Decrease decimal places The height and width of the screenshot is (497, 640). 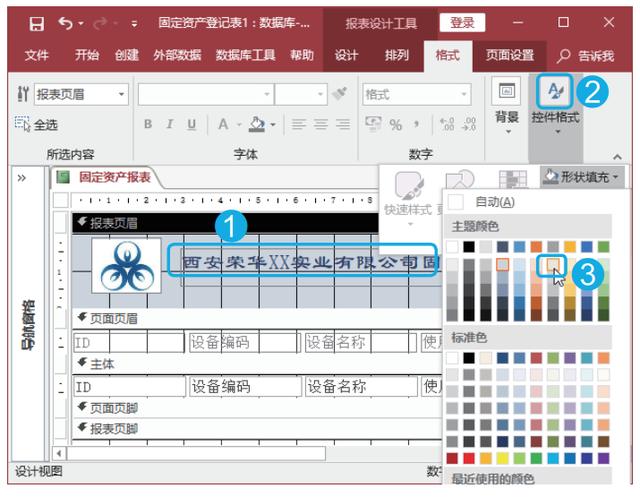pos(469,124)
